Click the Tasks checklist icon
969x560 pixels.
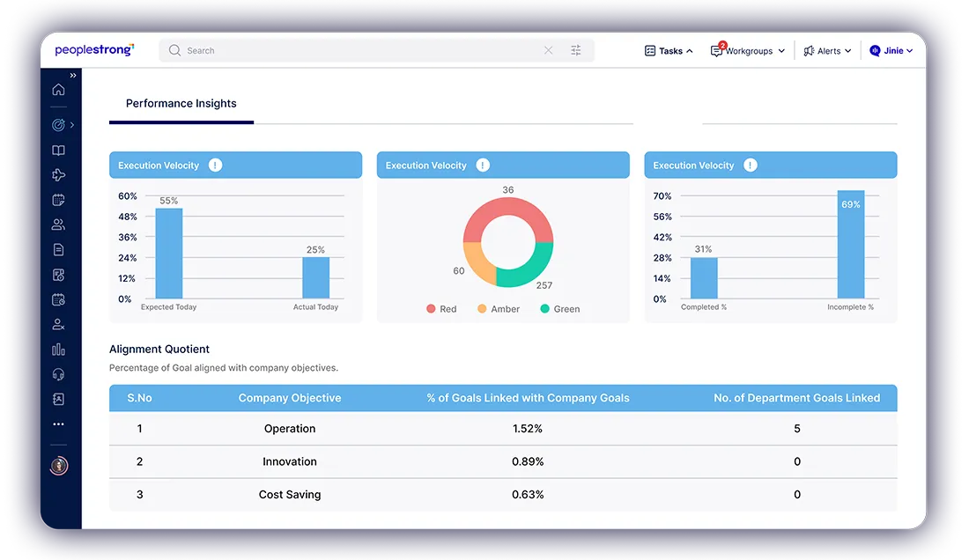[649, 50]
